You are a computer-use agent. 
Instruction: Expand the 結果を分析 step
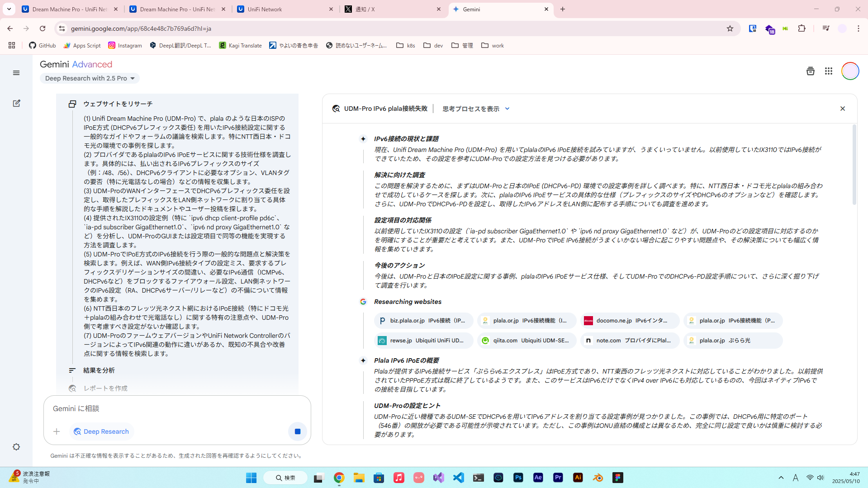[99, 370]
